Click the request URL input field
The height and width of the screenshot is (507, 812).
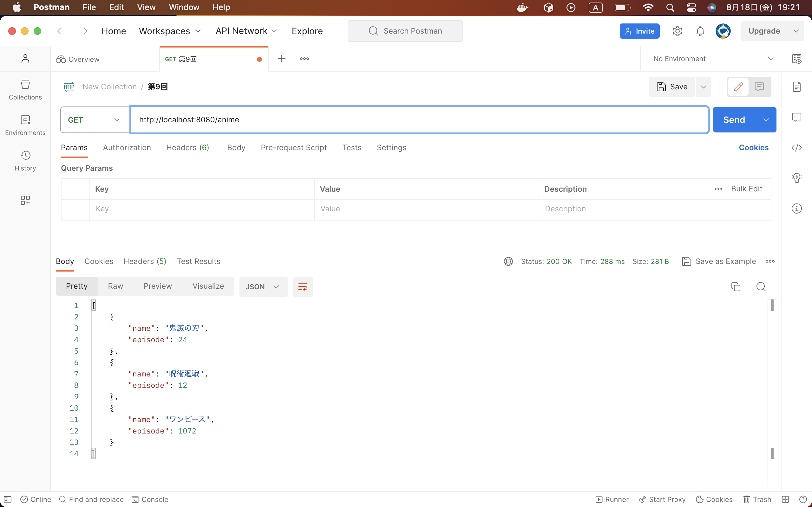(x=419, y=120)
